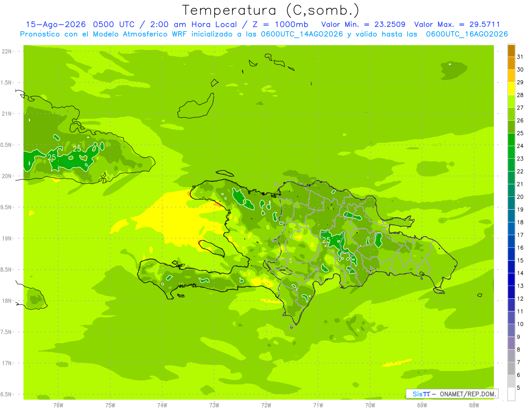The height and width of the screenshot is (411, 532).
Task: Click the 70W longitude label
Action: point(370,405)
